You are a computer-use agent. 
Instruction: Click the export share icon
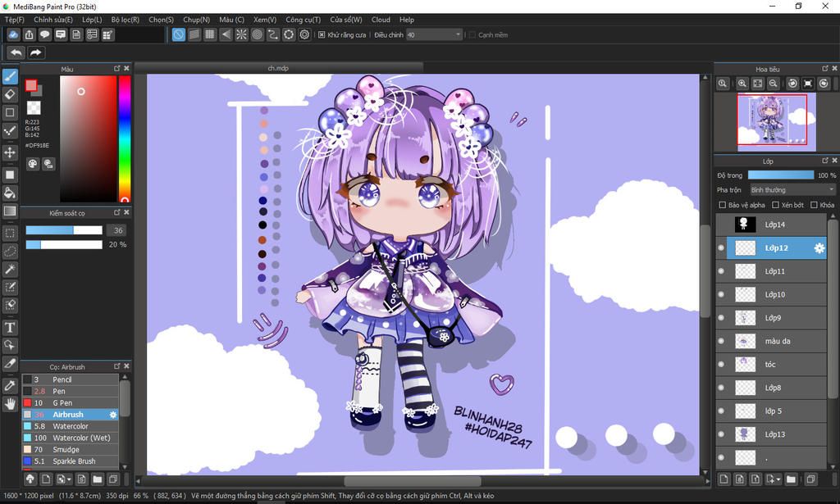(29, 34)
